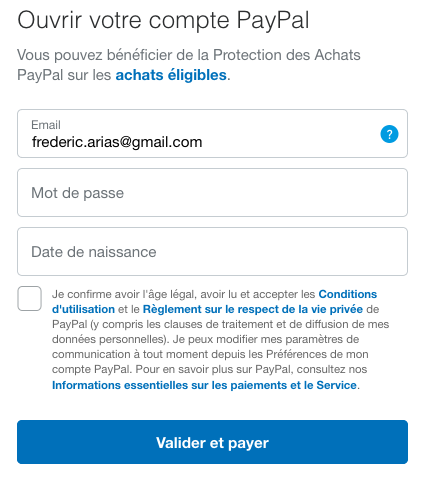Tick the legal age confirmation checkbox
The width and height of the screenshot is (437, 483).
[x=30, y=298]
